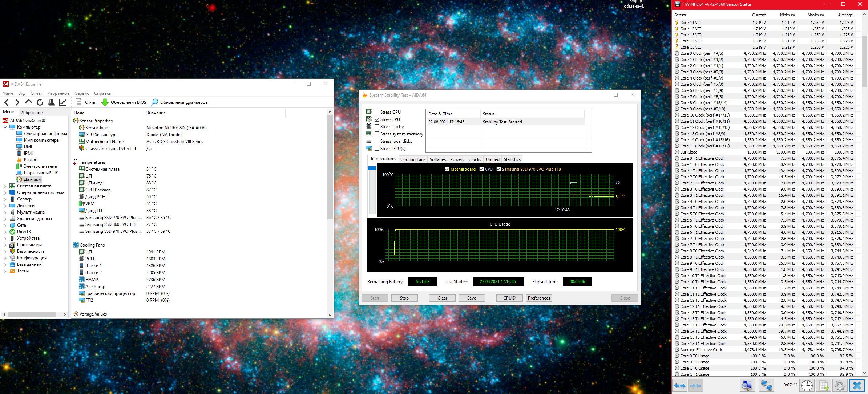Image resolution: width=868 pixels, height=394 pixels.
Task: Click the HWiNFO reset clock icon
Action: coord(807,385)
